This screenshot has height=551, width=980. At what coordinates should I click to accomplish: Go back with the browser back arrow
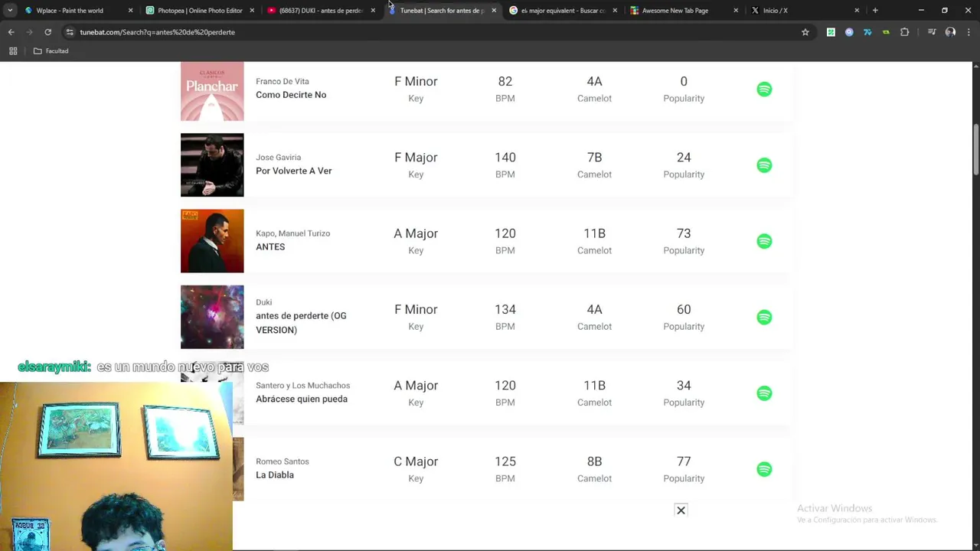(11, 32)
